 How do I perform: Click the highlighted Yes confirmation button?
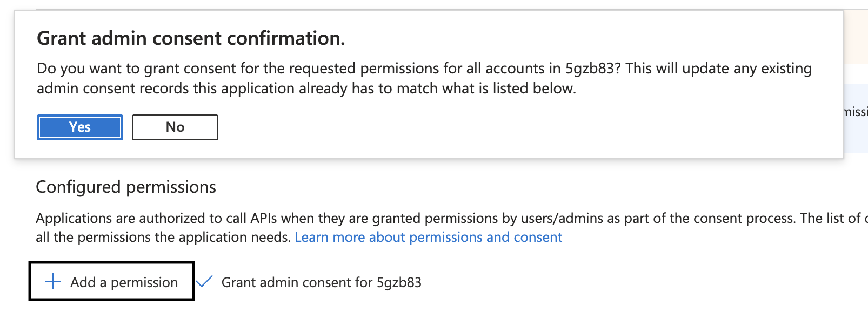point(79,127)
